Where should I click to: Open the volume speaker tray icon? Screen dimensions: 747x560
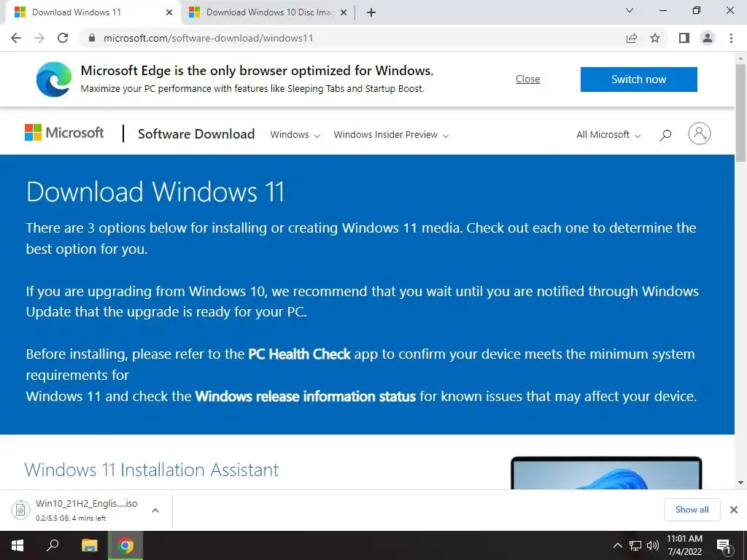pos(653,545)
